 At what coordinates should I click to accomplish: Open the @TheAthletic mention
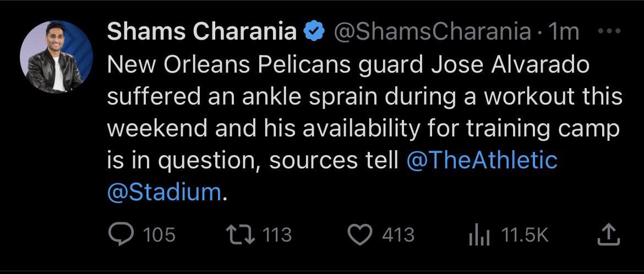(x=481, y=160)
